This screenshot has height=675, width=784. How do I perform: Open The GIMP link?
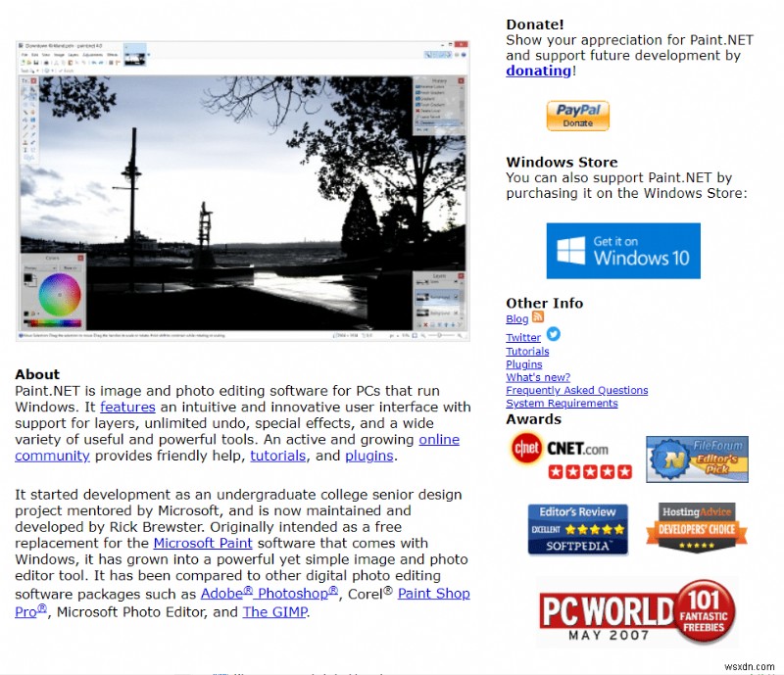(274, 612)
